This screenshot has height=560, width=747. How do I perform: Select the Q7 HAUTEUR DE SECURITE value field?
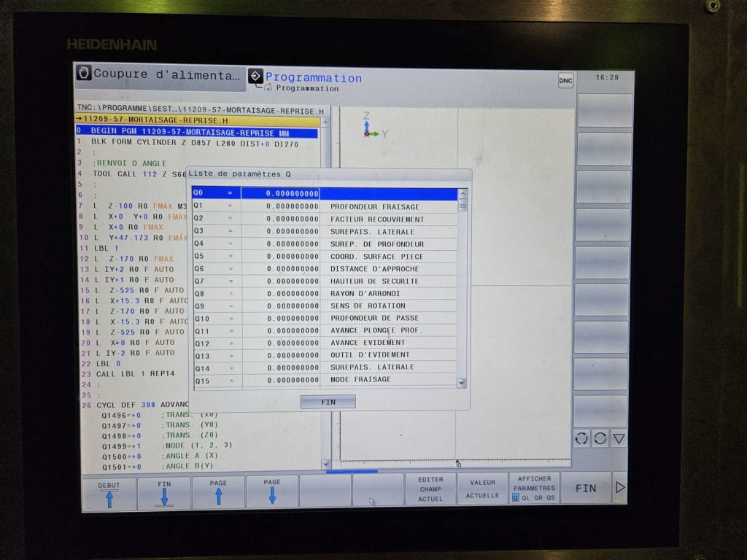pos(281,281)
